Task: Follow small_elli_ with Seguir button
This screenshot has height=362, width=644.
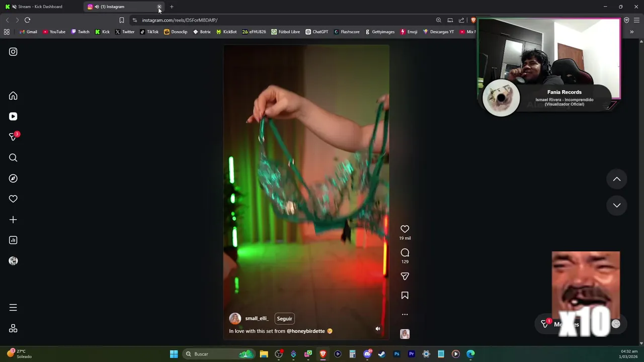Action: [284, 318]
